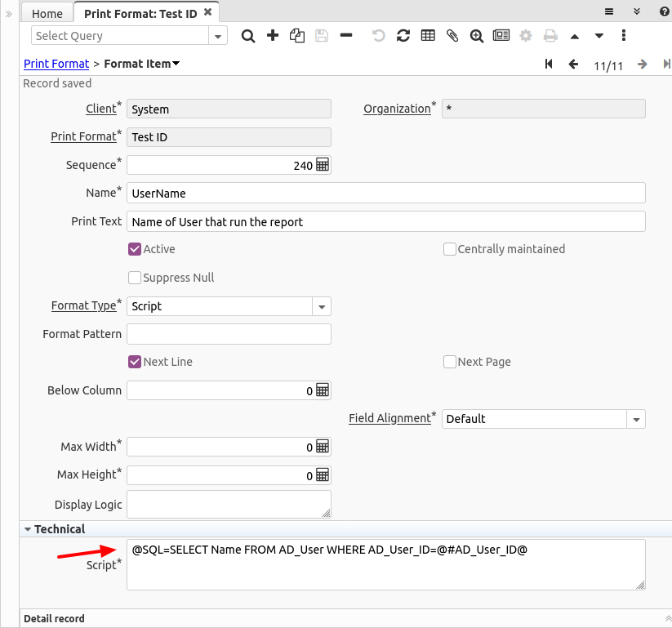Delete record using the minus icon
The width and height of the screenshot is (672, 628).
pyautogui.click(x=346, y=36)
